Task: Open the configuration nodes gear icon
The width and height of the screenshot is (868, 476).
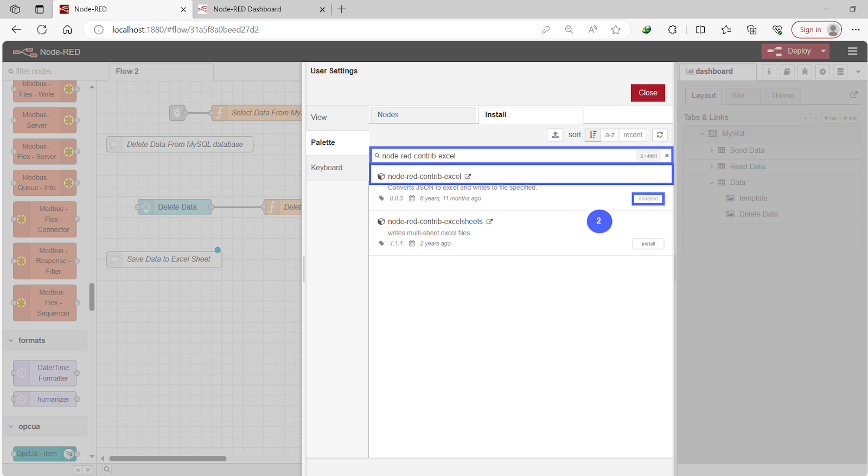Action: click(822, 72)
